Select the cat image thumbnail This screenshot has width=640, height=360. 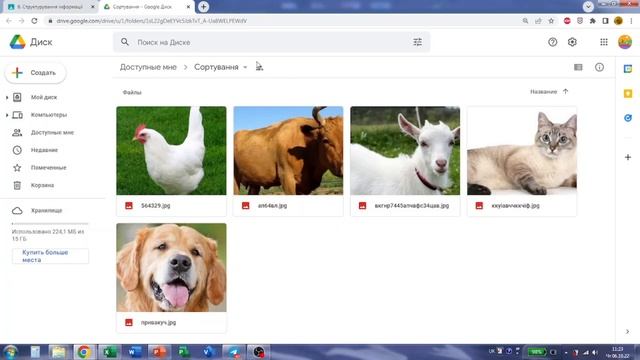click(522, 151)
